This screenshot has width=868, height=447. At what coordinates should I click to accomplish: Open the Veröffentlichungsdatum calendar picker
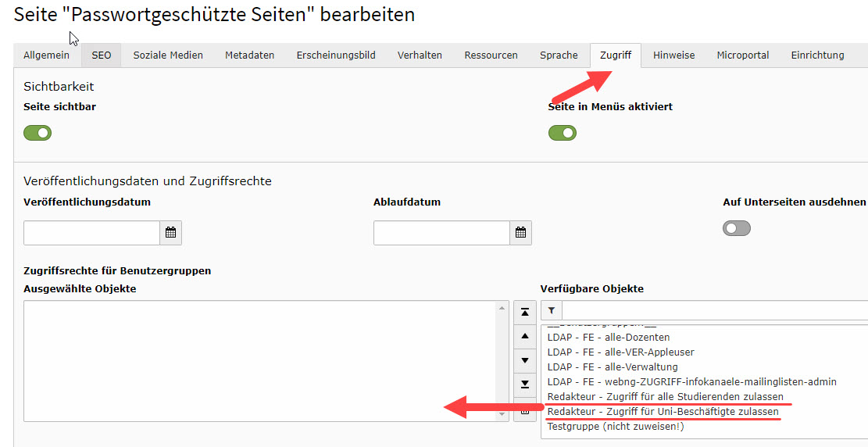pos(170,233)
